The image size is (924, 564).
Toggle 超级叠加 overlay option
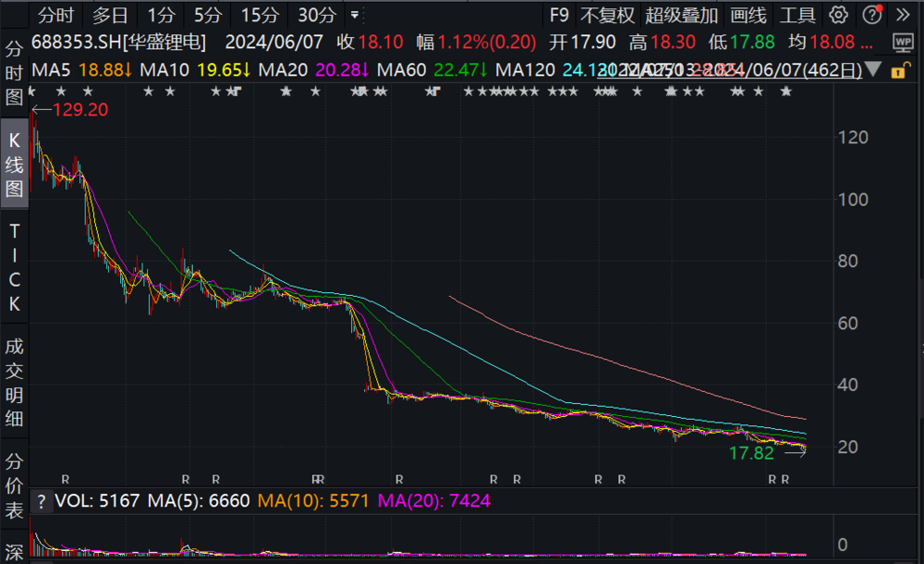pyautogui.click(x=681, y=15)
